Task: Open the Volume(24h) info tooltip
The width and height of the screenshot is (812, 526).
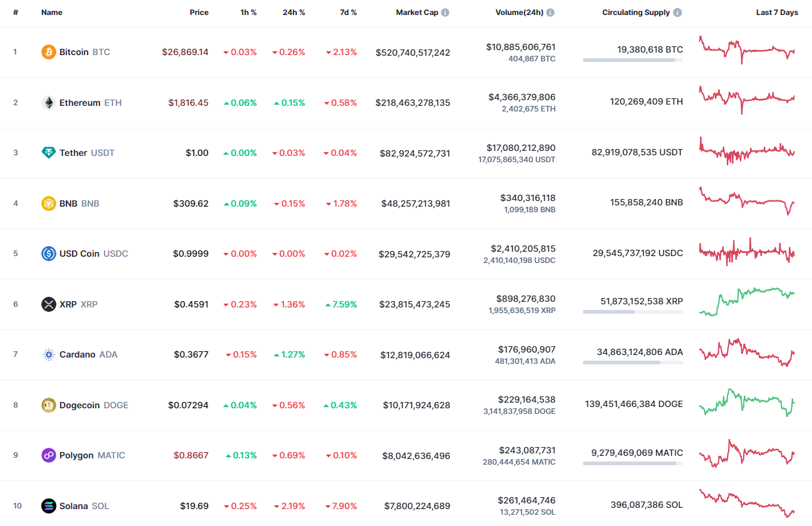Action: [x=550, y=12]
